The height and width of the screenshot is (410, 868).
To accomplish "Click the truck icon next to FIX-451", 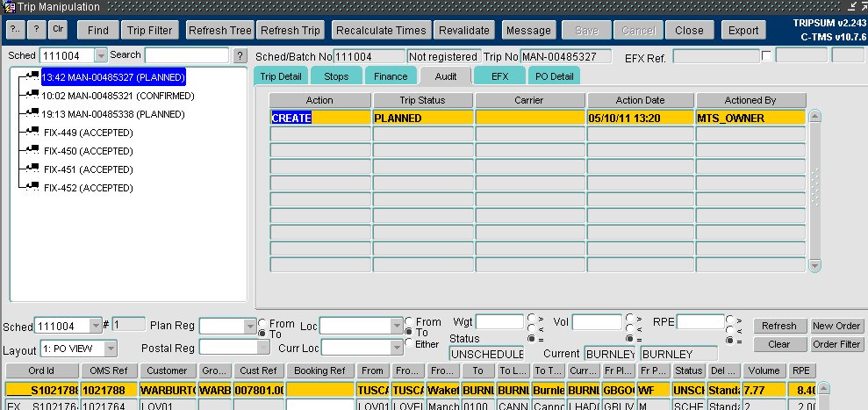I will 32,168.
